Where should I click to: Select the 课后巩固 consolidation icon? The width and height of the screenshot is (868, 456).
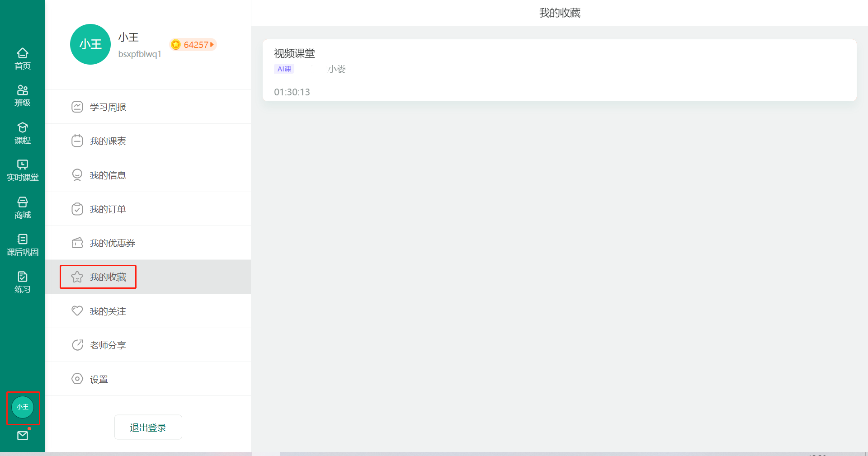click(22, 244)
